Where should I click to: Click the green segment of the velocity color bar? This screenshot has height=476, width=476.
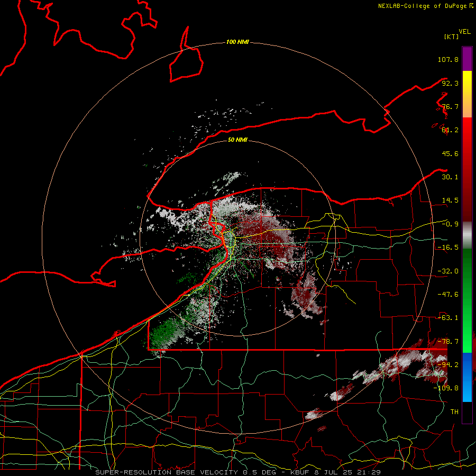[x=467, y=300]
